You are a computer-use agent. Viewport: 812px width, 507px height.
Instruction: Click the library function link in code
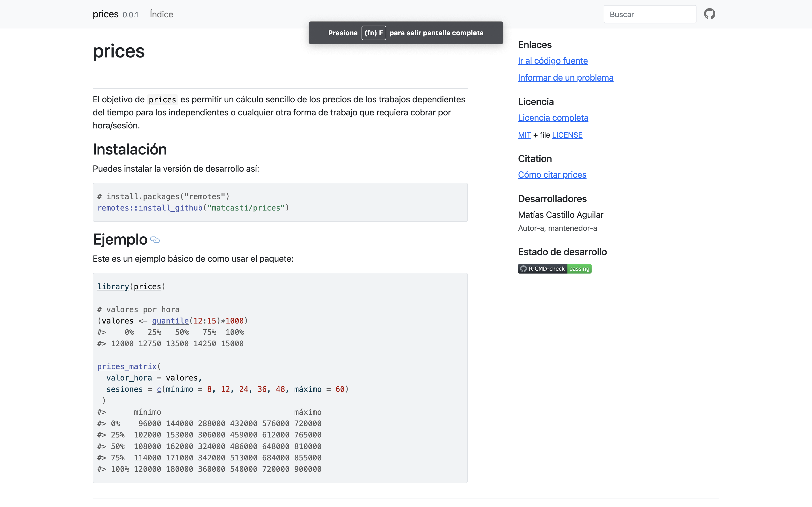click(x=113, y=287)
